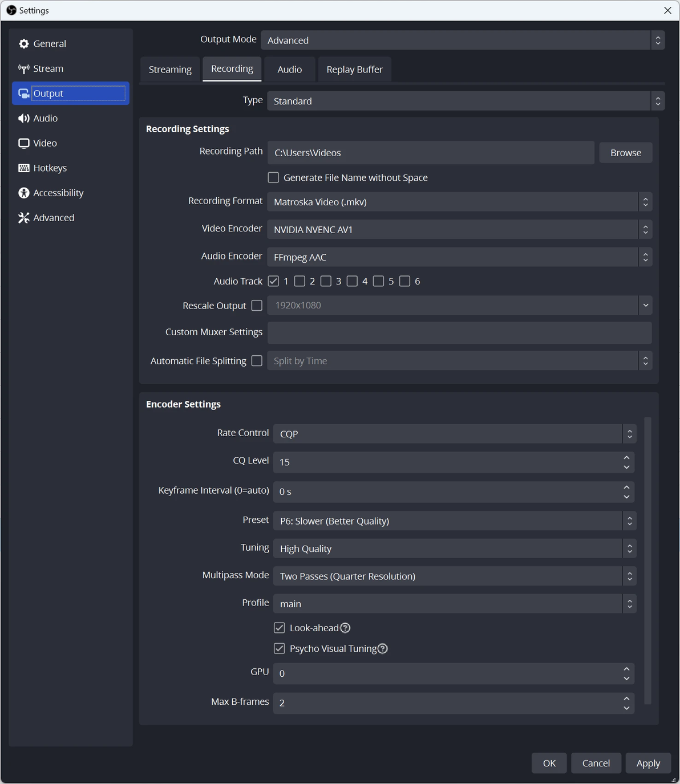
Task: Click the Psycho Visual Tuning help icon
Action: [383, 648]
